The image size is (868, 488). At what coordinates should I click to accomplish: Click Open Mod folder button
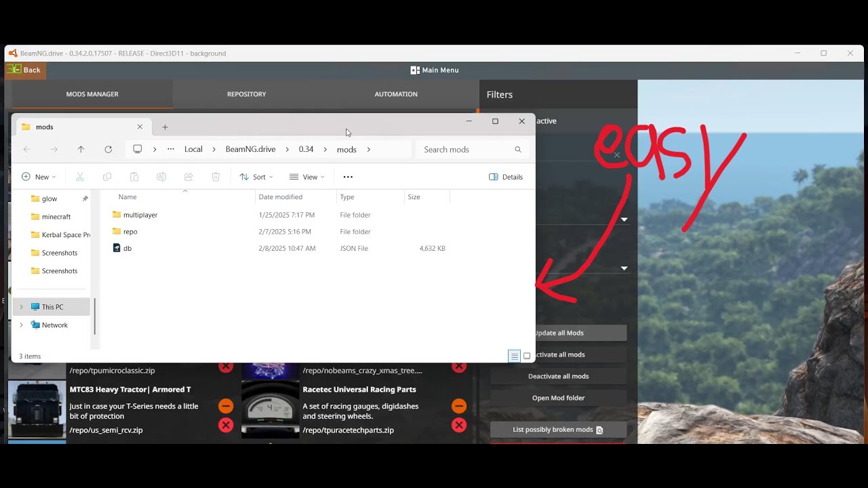click(558, 398)
